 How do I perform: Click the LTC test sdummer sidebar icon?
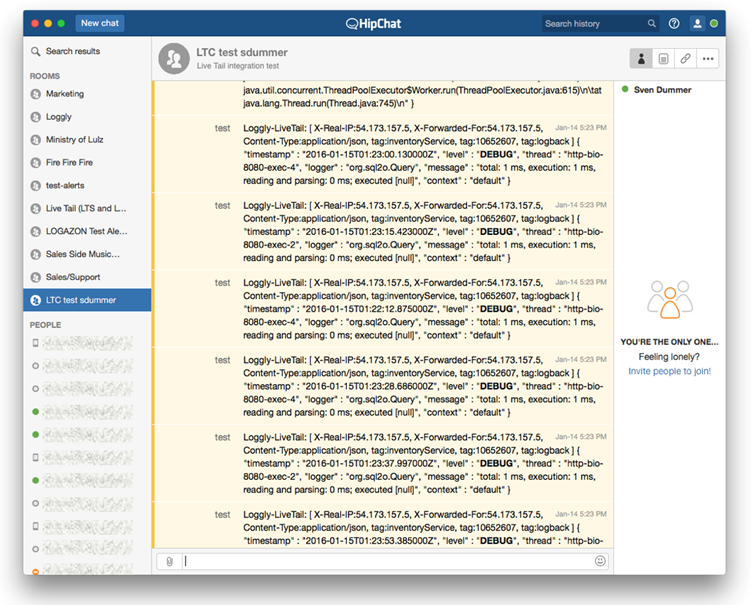pos(35,300)
